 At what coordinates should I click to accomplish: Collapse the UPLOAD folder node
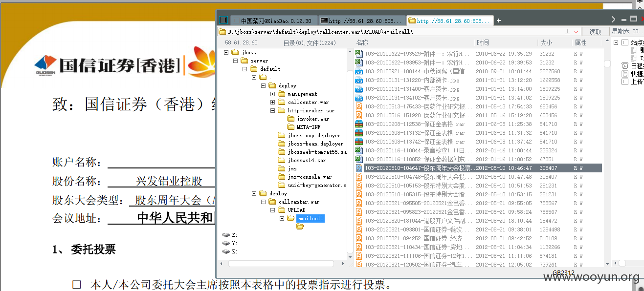pyautogui.click(x=272, y=210)
